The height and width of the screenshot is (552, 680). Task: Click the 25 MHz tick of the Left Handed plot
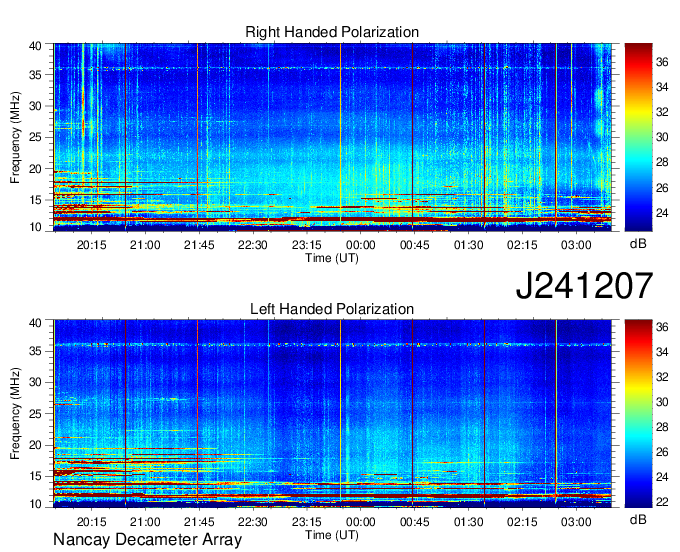coord(35,414)
